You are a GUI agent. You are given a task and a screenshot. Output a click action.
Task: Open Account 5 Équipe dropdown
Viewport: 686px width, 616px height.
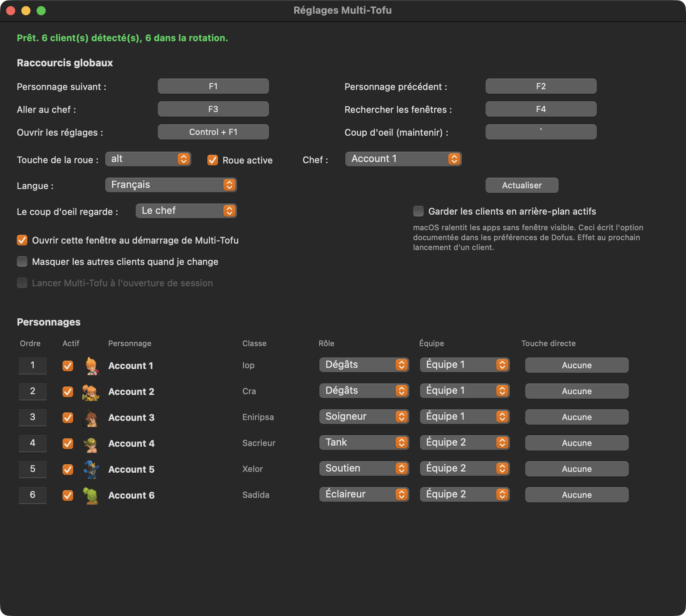465,468
